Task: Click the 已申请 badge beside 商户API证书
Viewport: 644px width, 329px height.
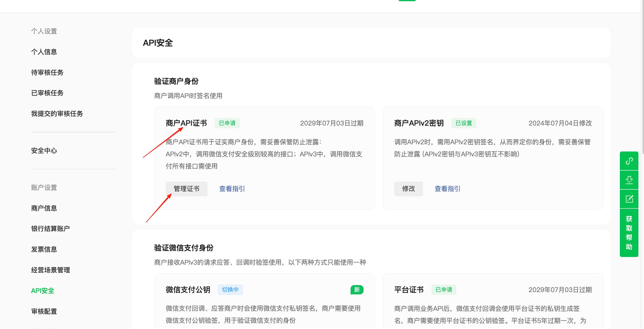Action: pos(227,123)
